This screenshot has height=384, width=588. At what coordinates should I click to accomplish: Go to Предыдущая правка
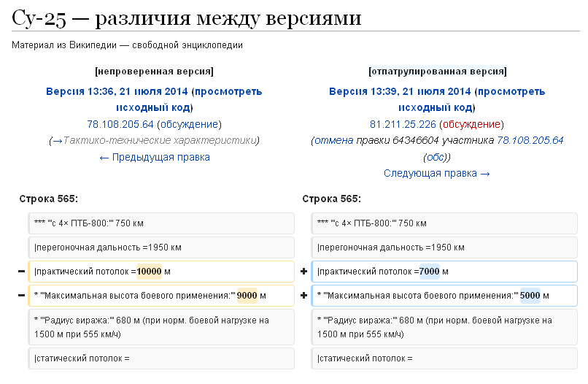pos(155,157)
